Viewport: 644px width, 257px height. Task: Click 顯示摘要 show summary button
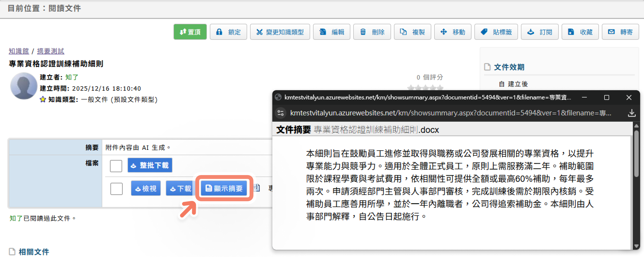coord(224,188)
